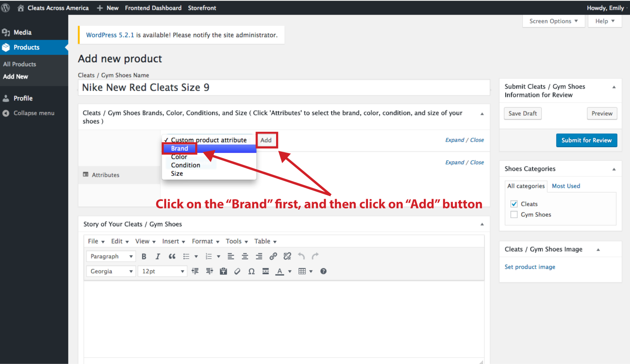The height and width of the screenshot is (364, 630).
Task: Click the Set product image link
Action: tap(530, 267)
